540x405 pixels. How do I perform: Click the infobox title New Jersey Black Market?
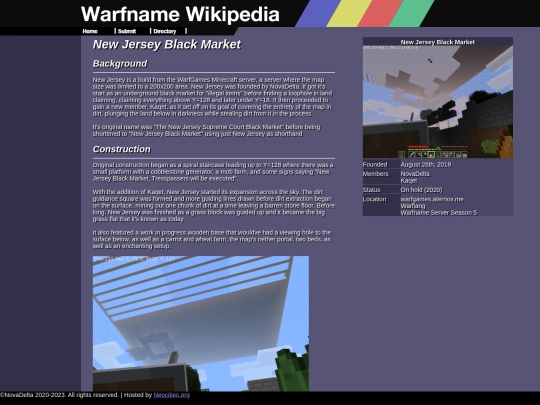[x=438, y=42]
